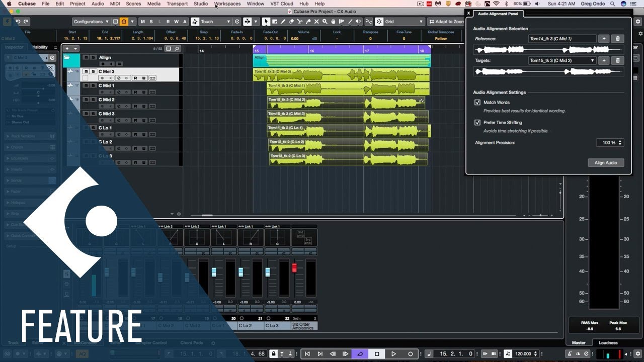644x362 pixels.
Task: Click the Lanes icon on C Mel 3
Action: pos(152,78)
